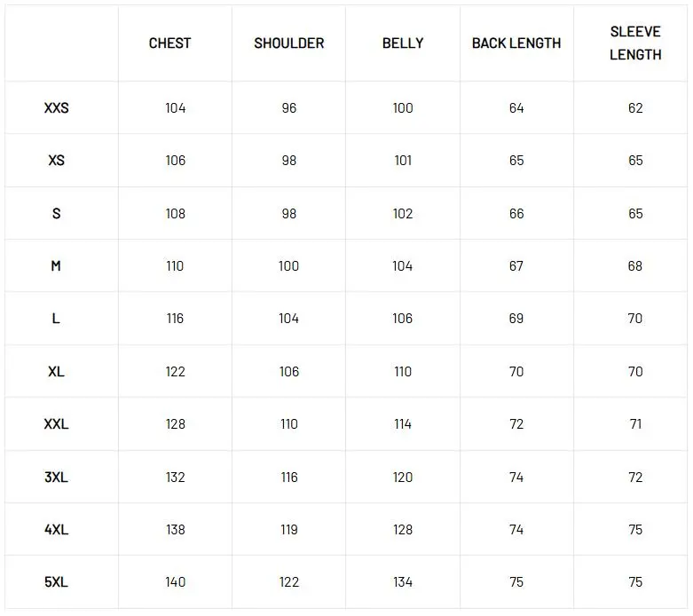Click back length value 69 for L
The image size is (693, 616).
tap(516, 319)
